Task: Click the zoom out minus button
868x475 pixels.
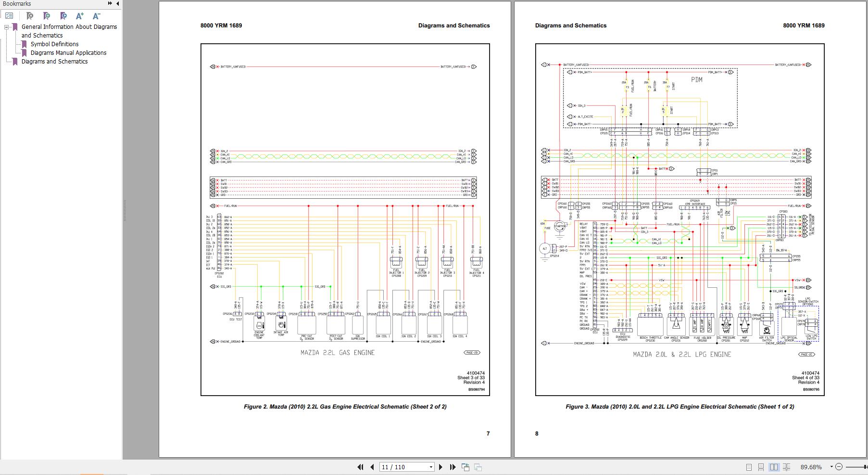Action: [x=839, y=467]
